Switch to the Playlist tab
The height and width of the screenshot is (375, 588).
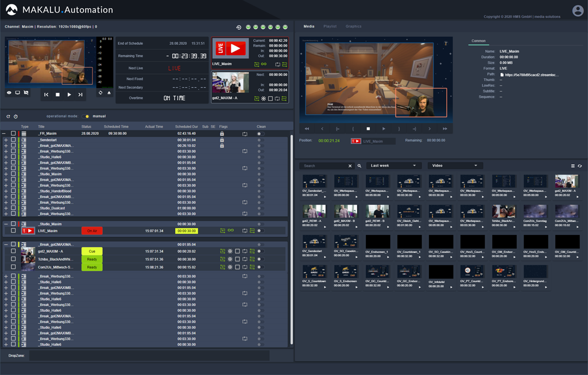click(330, 26)
